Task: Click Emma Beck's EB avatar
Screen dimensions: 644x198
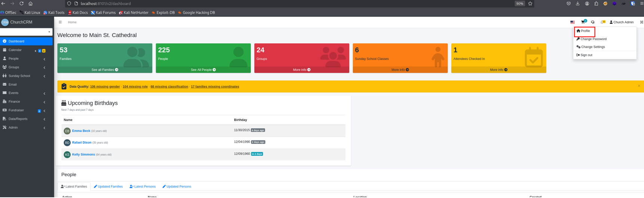Action: coord(67,131)
